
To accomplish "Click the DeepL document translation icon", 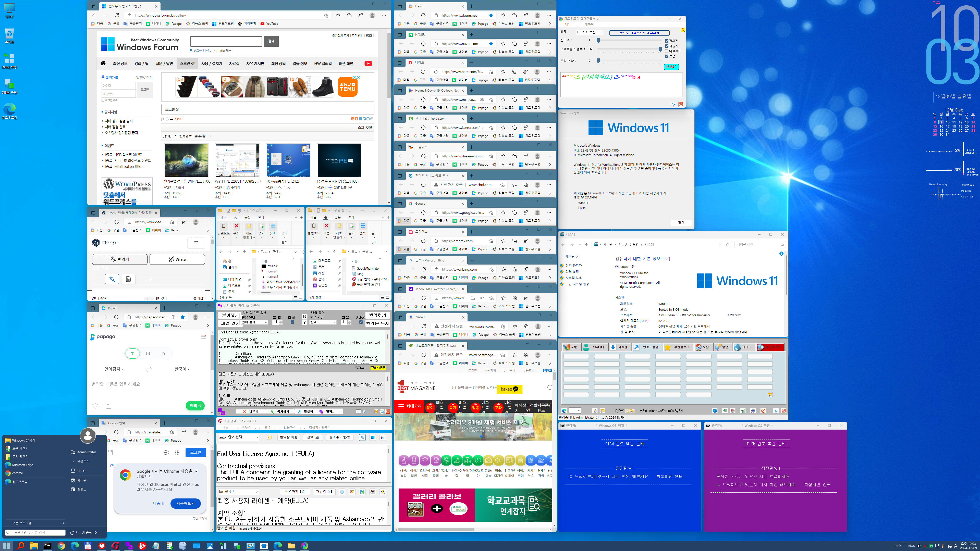I will (129, 279).
